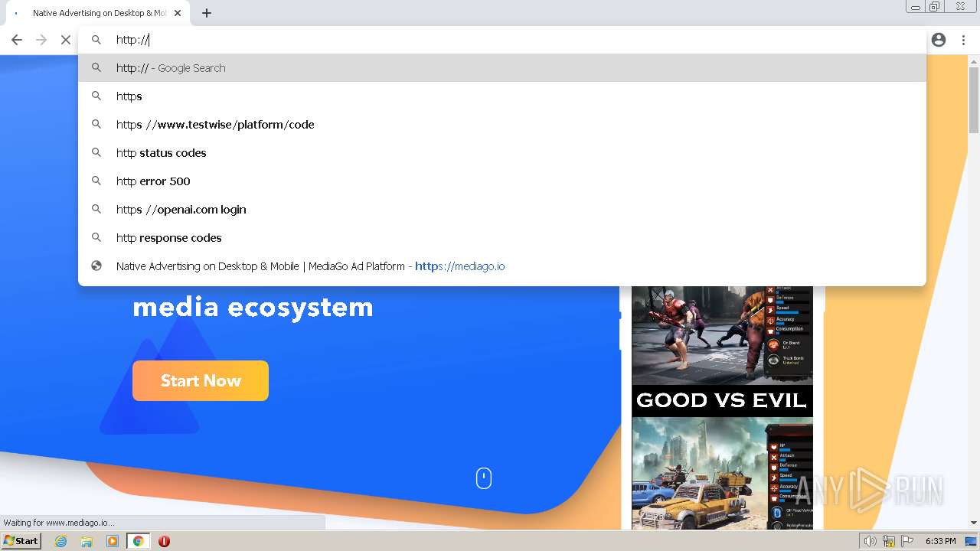Screen dimensions: 980x551
Task: Open the red Opera taskbar icon
Action: tap(164, 541)
